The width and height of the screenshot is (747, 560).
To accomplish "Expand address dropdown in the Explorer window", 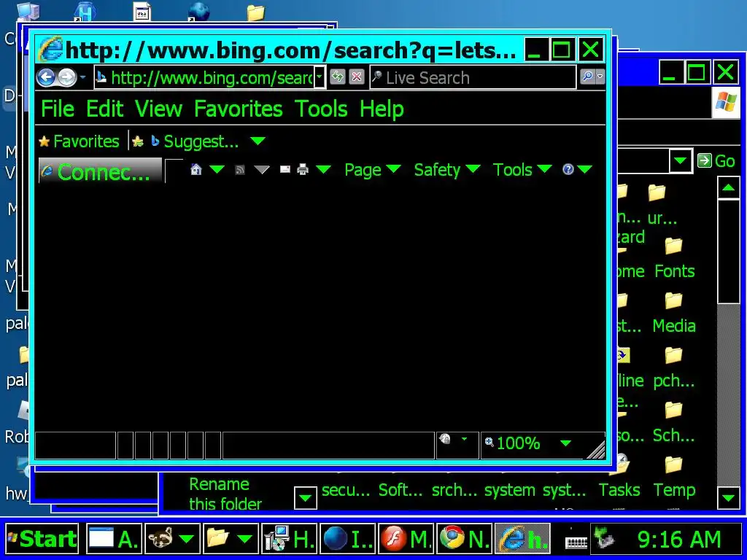I will [680, 161].
